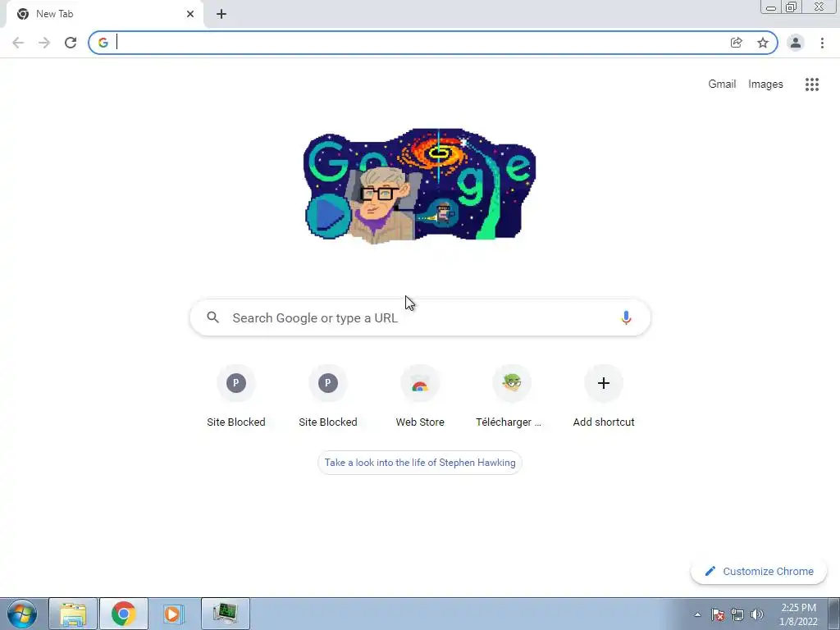840x630 pixels.
Task: Launch Windows Media Player from taskbar
Action: click(x=174, y=614)
